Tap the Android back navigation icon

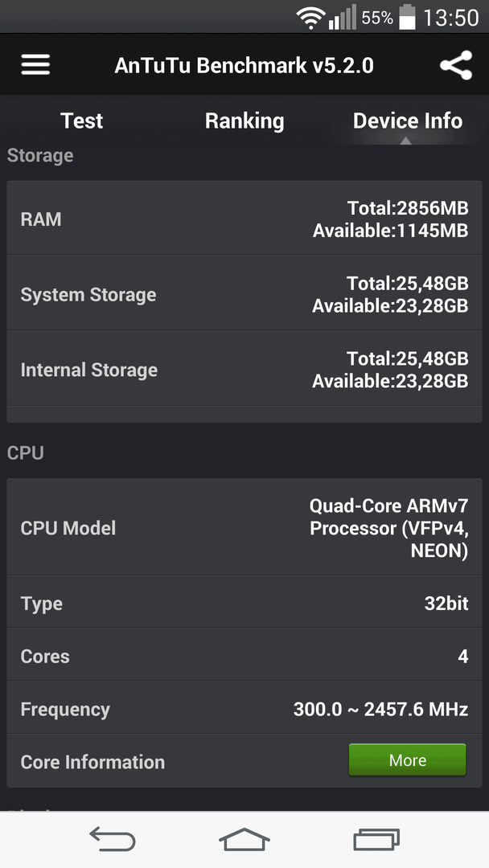pyautogui.click(x=113, y=839)
